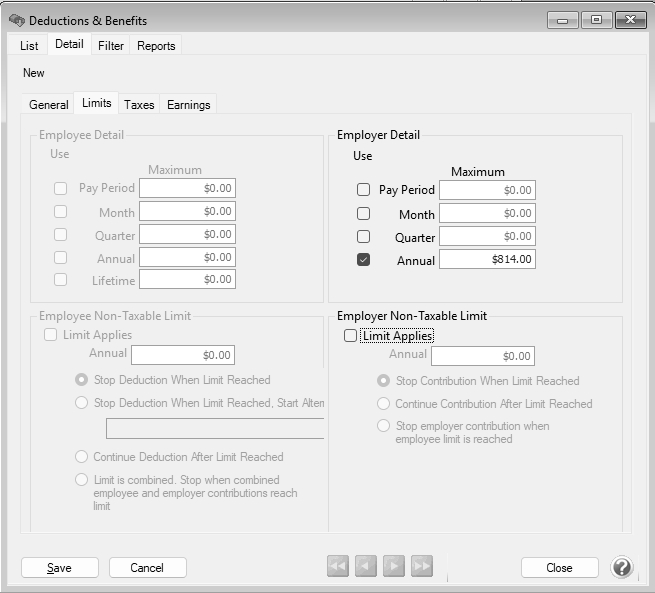The image size is (655, 593).
Task: Switch to the Taxes tab
Action: pos(139,105)
